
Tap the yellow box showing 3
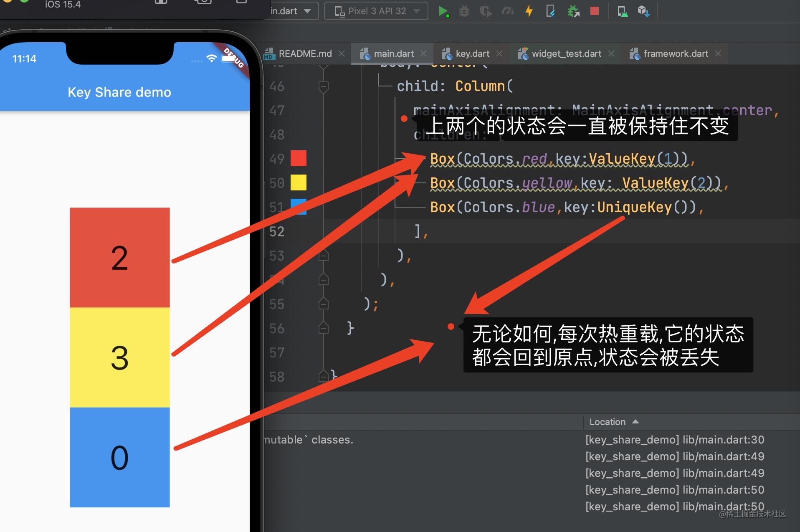pos(120,357)
